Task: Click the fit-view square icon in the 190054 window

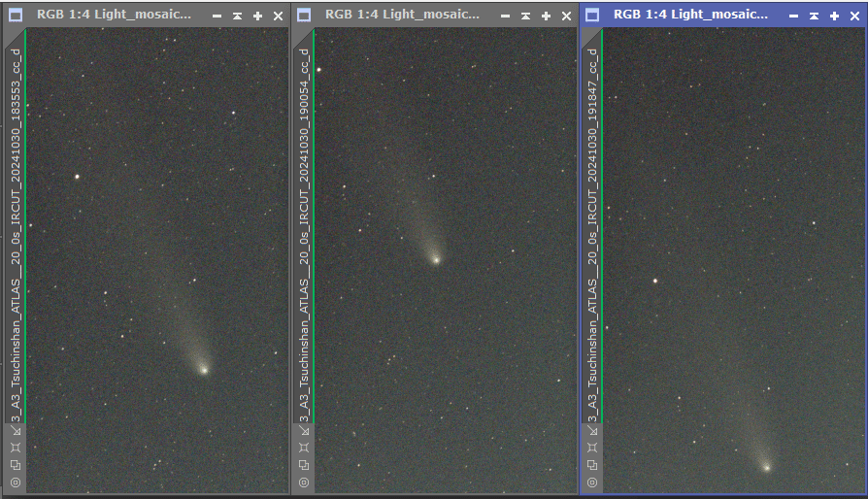Action: 304,448
